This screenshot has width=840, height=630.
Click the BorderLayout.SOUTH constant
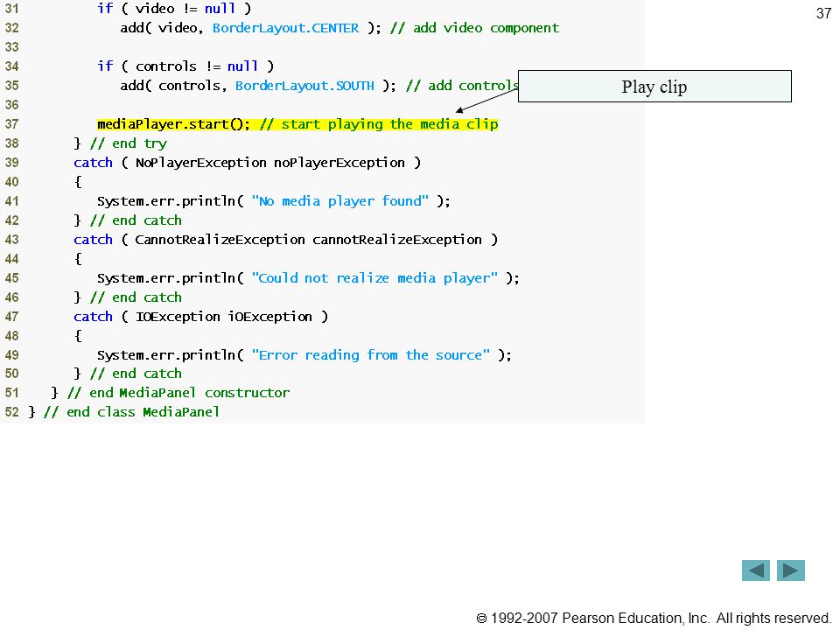(x=304, y=86)
